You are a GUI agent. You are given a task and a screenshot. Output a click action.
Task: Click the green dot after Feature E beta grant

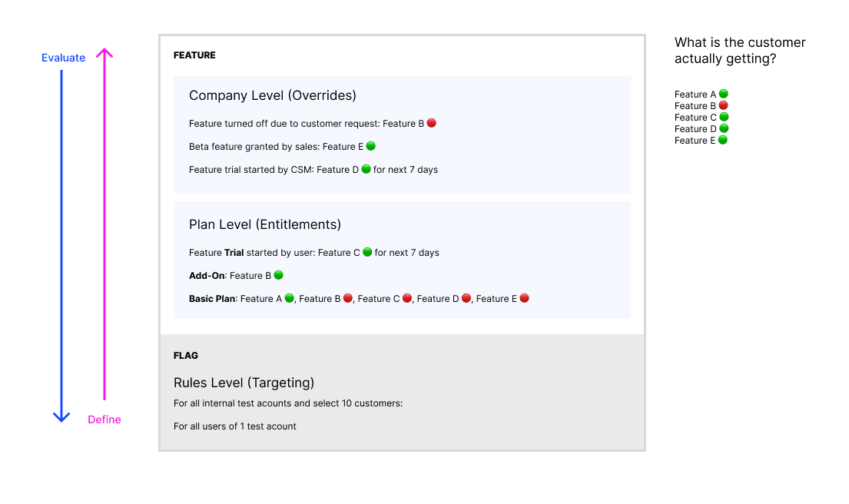point(371,146)
